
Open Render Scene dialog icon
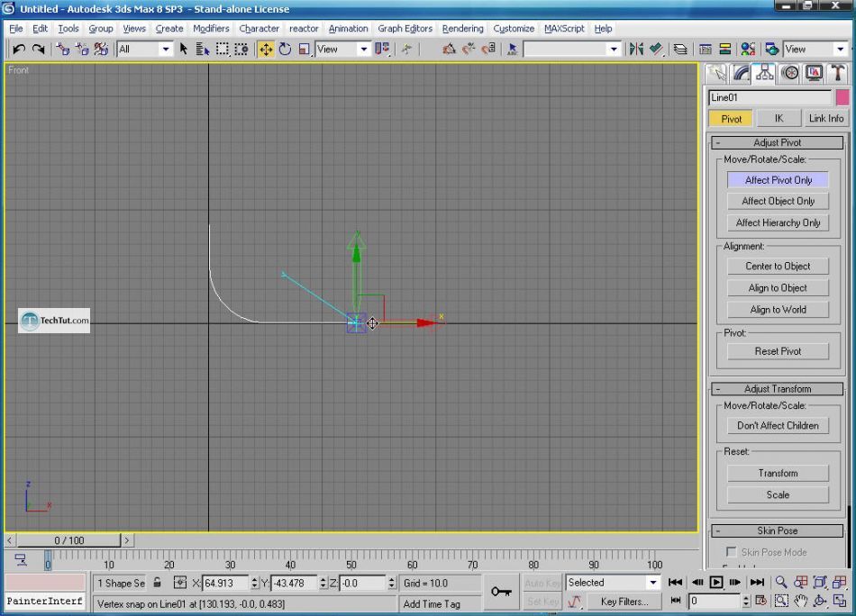(771, 50)
